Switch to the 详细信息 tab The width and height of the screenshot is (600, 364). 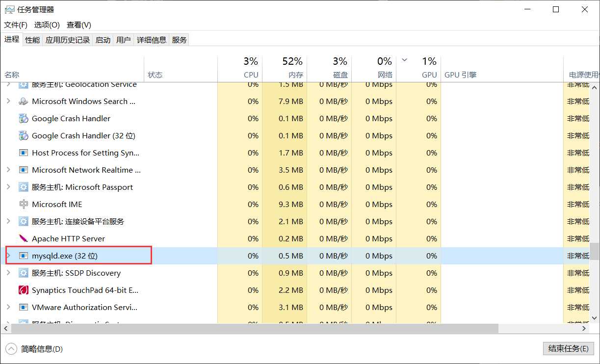pos(152,40)
